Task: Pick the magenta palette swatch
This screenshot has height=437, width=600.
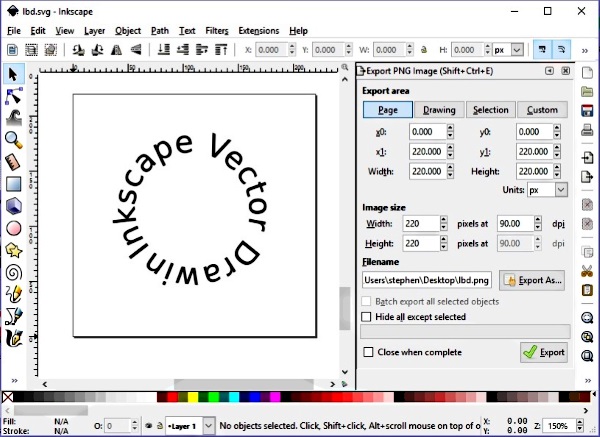Action: 275,397
